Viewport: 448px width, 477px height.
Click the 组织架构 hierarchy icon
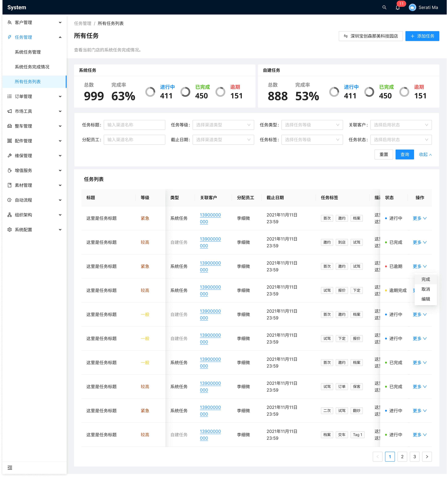click(x=10, y=215)
